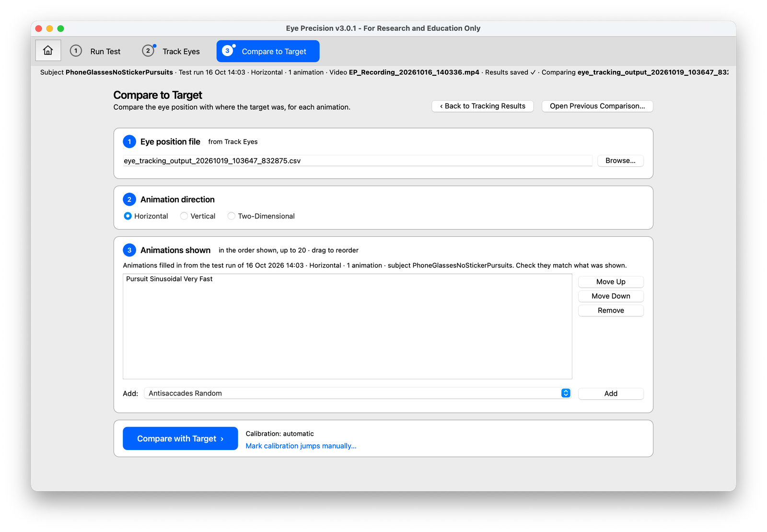Click the eye position file path field
This screenshot has height=532, width=767.
(x=358, y=161)
